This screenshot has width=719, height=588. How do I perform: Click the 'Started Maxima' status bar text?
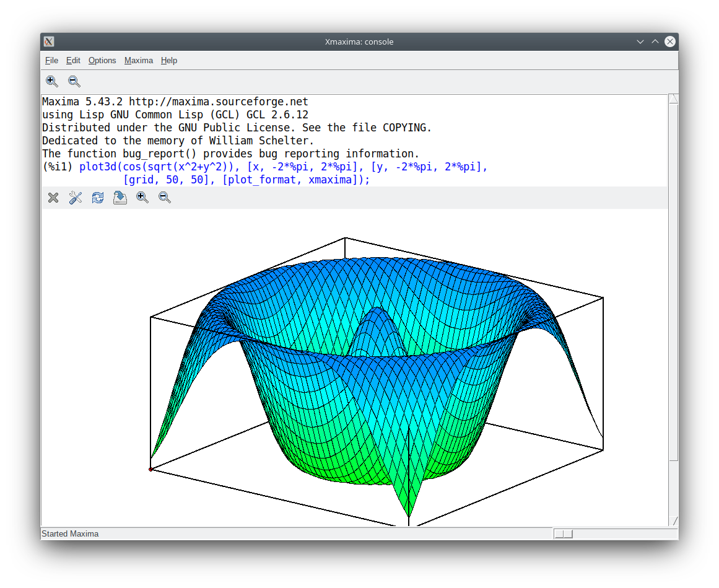(x=70, y=534)
